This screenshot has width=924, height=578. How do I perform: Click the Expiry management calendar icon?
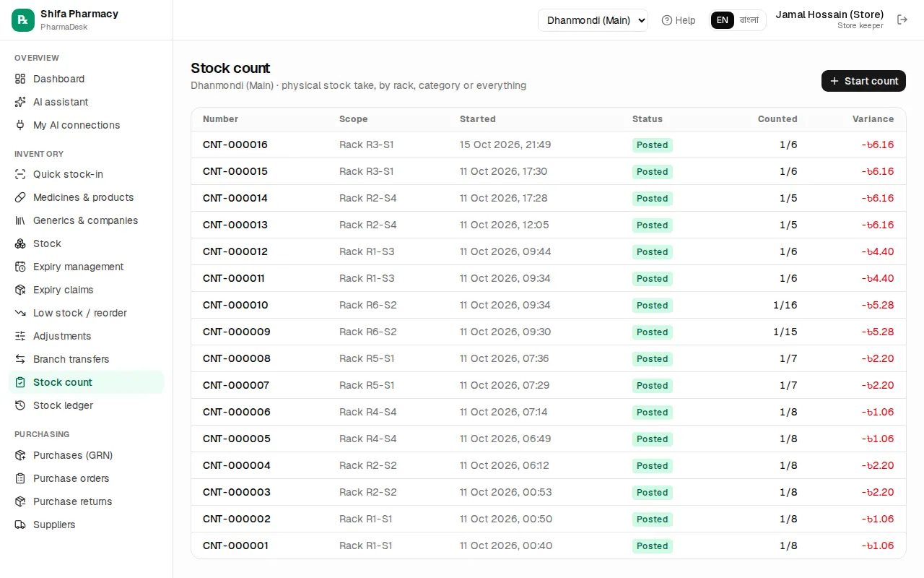tap(20, 267)
